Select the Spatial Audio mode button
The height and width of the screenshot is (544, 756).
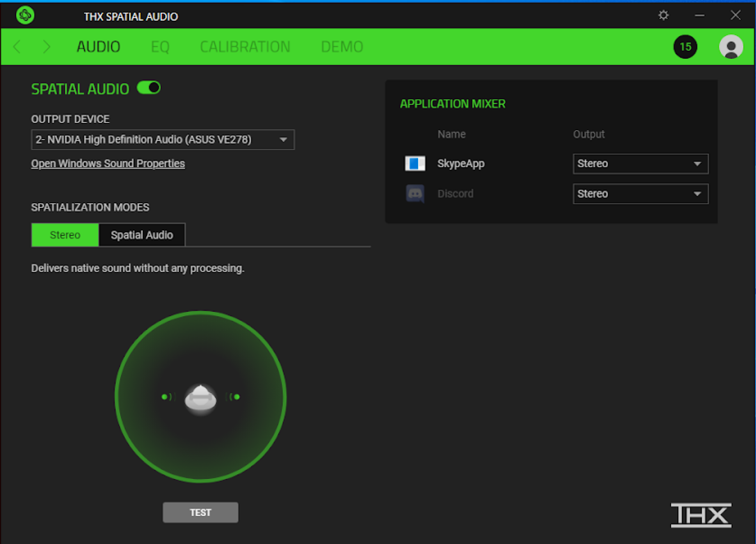[142, 235]
